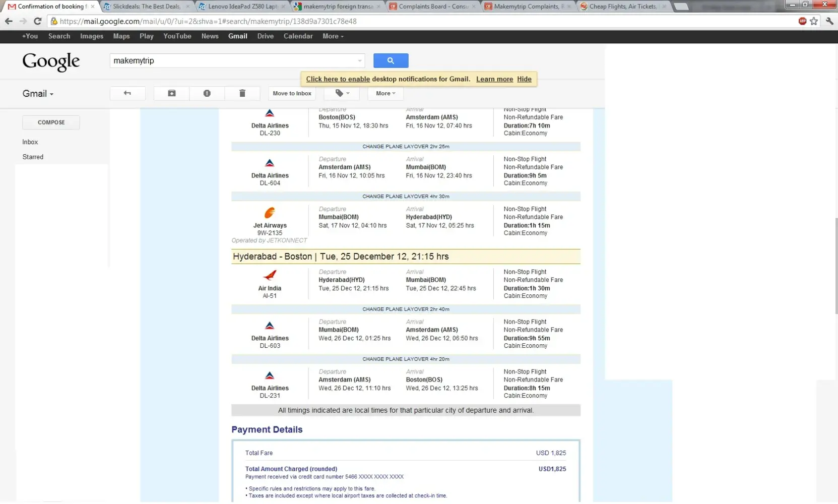The height and width of the screenshot is (504, 838).
Task: Click the COMPOSE button
Action: click(x=51, y=122)
